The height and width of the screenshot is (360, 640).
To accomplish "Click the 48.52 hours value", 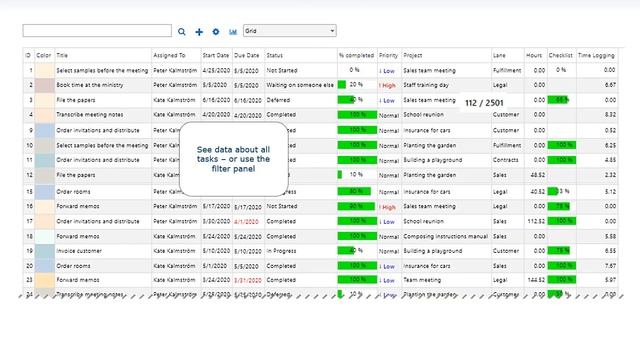I will click(x=538, y=175).
